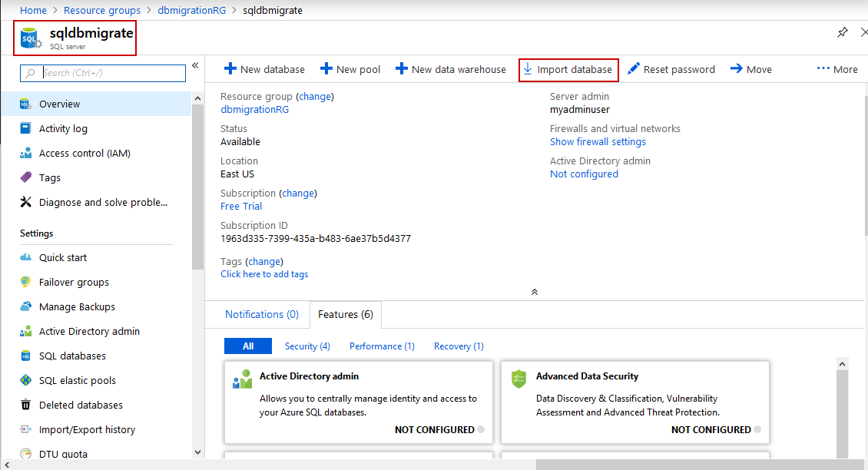
Task: Click the Show firewall settings link
Action: tap(598, 141)
